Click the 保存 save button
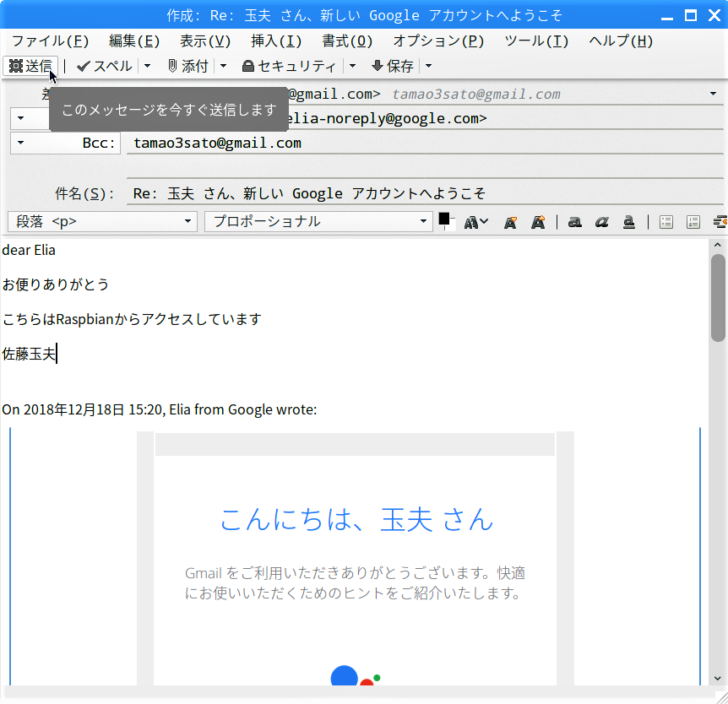 [393, 66]
